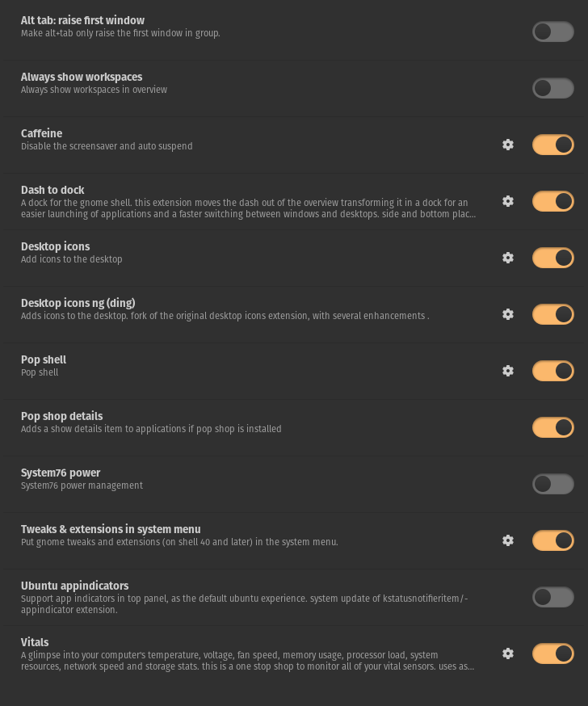Open Vitals extension settings
The image size is (588, 706).
pos(508,653)
